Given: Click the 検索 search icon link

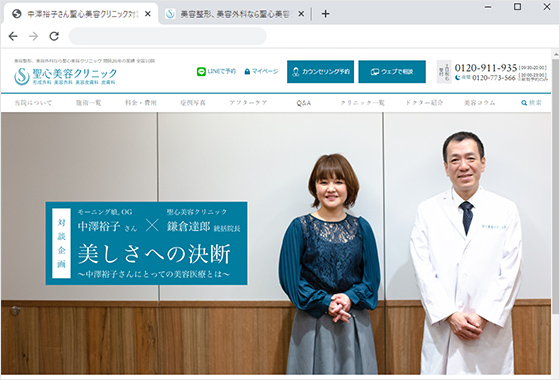Looking at the screenshot, I should [x=531, y=103].
